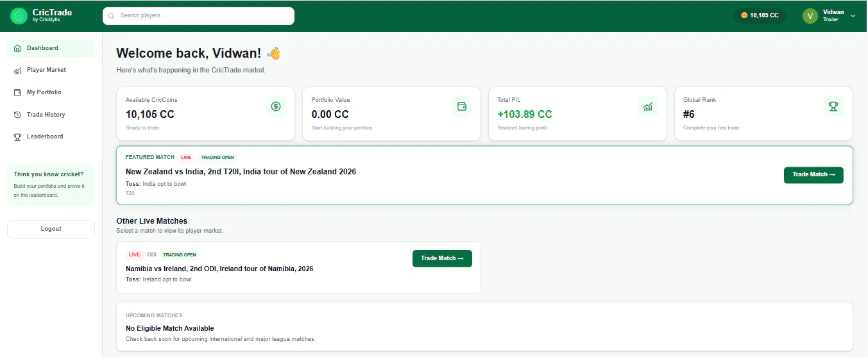View Trade History in the sidebar
868x357 pixels.
51,115
